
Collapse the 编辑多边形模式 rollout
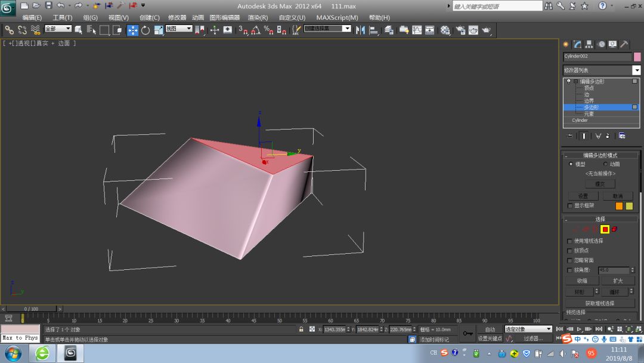click(x=565, y=155)
